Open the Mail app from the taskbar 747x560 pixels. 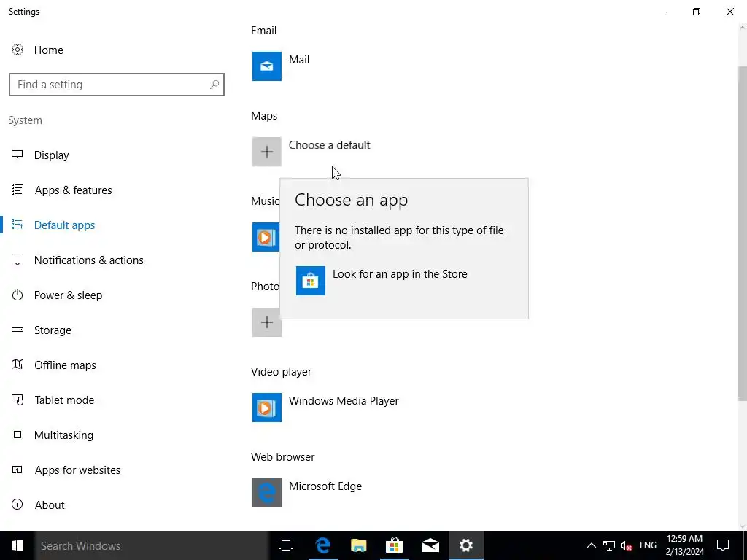pos(430,545)
